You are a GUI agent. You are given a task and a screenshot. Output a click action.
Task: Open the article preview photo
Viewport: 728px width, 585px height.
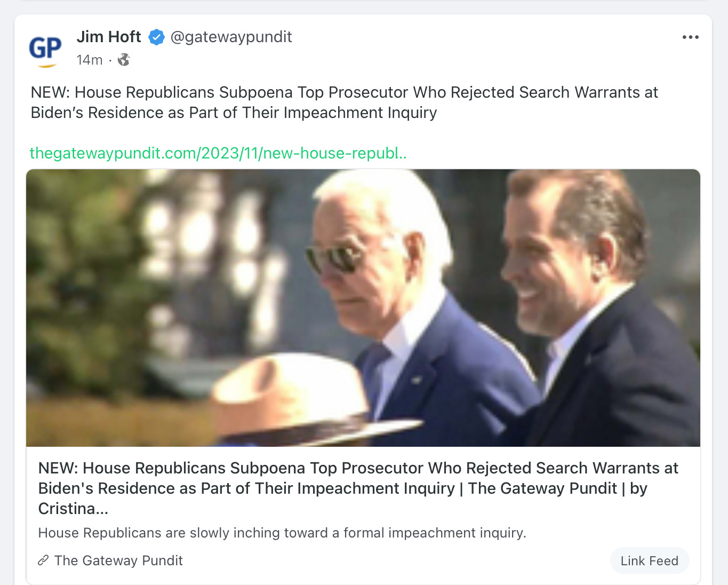(x=363, y=308)
